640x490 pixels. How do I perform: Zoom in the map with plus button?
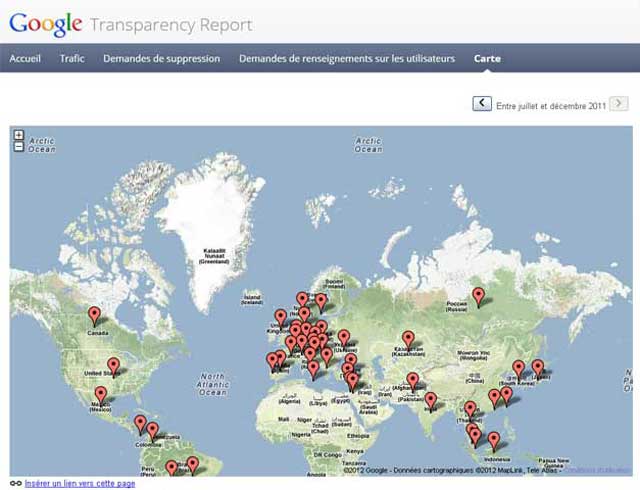19,135
